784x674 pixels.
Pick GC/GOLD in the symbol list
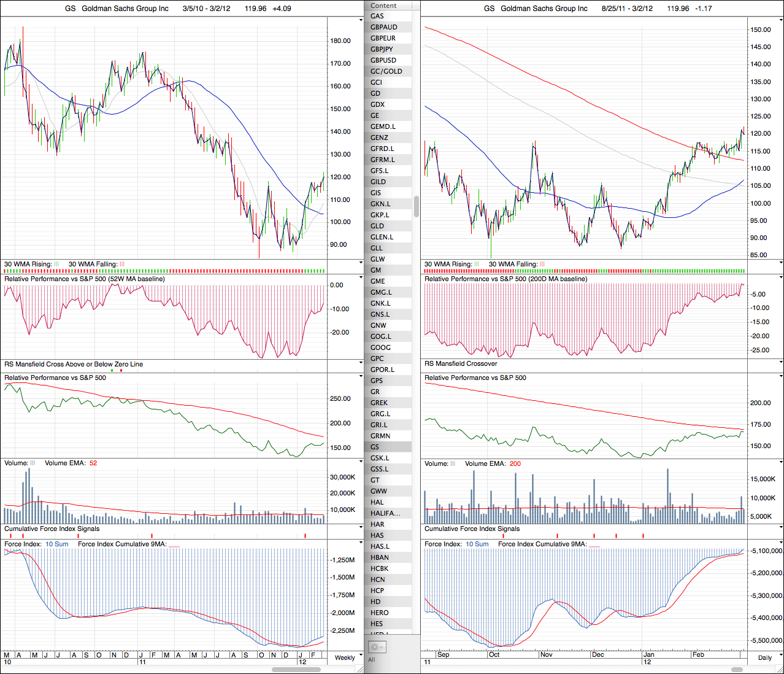[x=386, y=71]
